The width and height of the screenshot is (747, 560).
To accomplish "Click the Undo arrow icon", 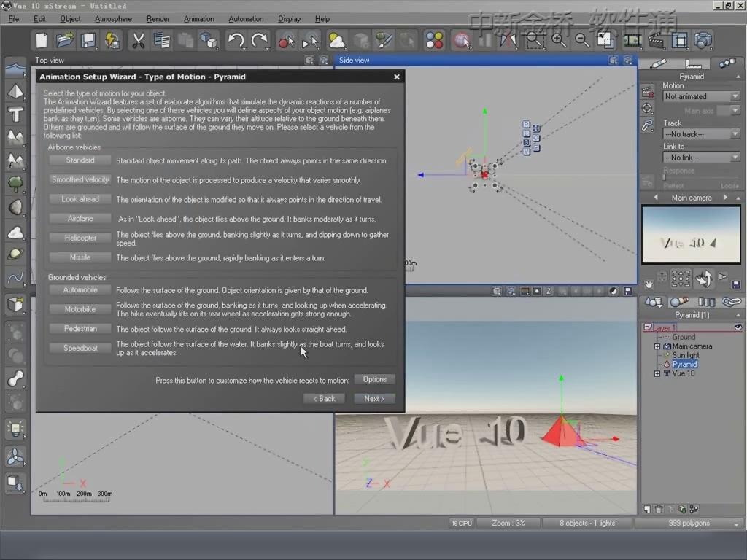I will [x=236, y=41].
